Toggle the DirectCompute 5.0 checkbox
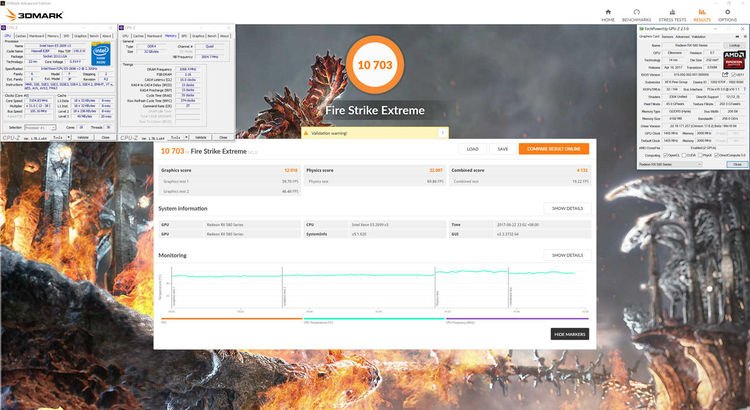 pos(717,155)
